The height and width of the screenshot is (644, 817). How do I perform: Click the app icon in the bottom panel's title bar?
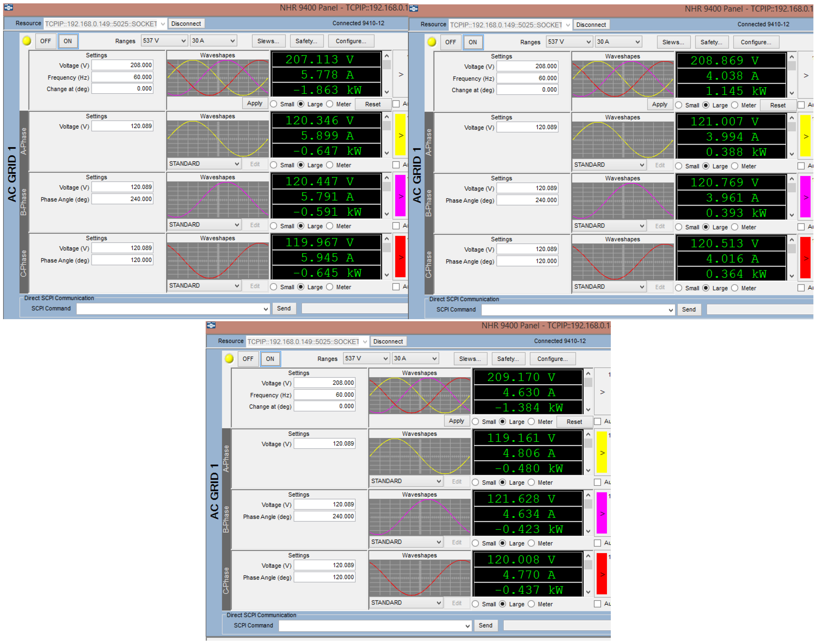coord(211,325)
